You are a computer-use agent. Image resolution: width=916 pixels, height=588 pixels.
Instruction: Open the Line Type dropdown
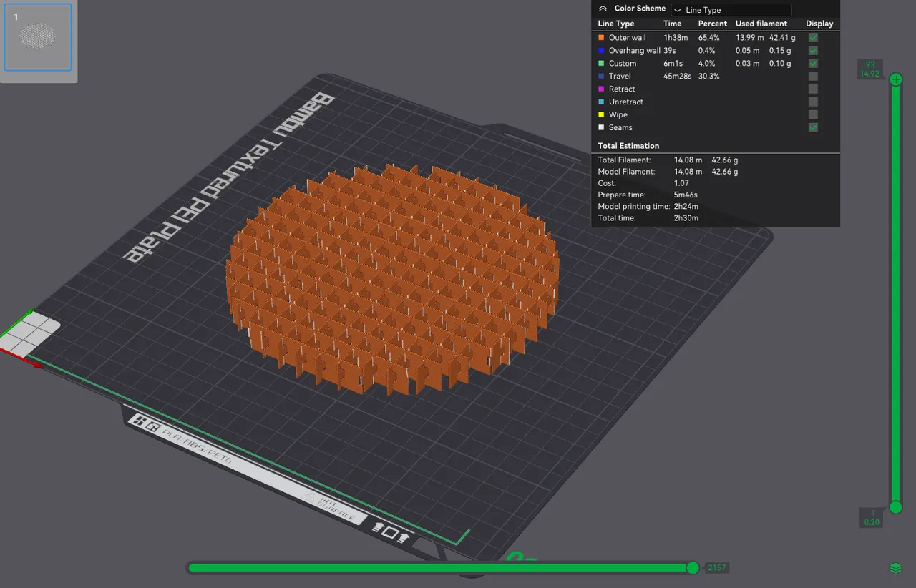pos(731,9)
